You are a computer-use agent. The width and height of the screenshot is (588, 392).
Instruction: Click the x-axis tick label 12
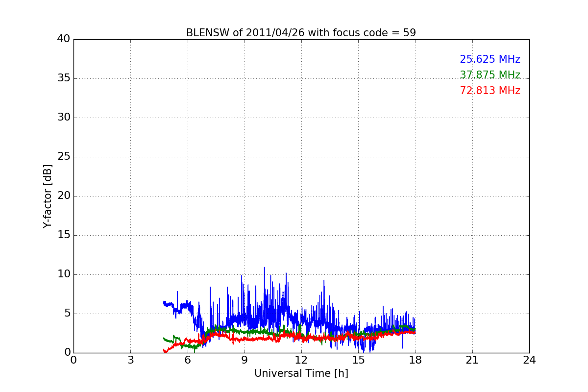coord(301,360)
